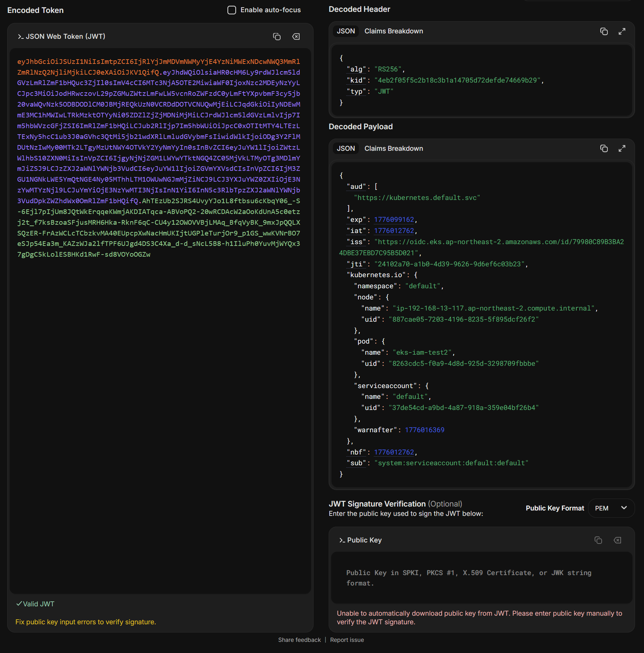Open the Public Key Format dropdown

point(611,508)
